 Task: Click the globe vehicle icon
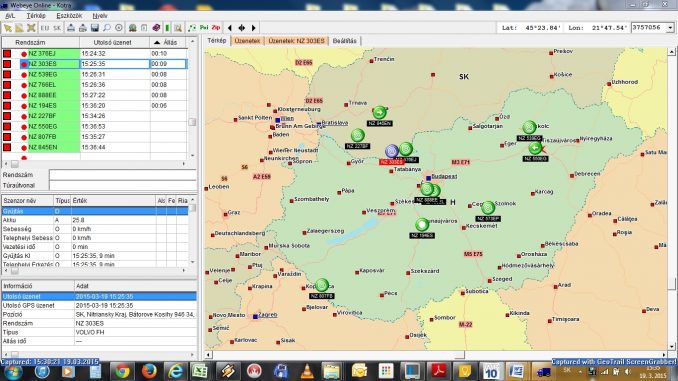[132, 28]
